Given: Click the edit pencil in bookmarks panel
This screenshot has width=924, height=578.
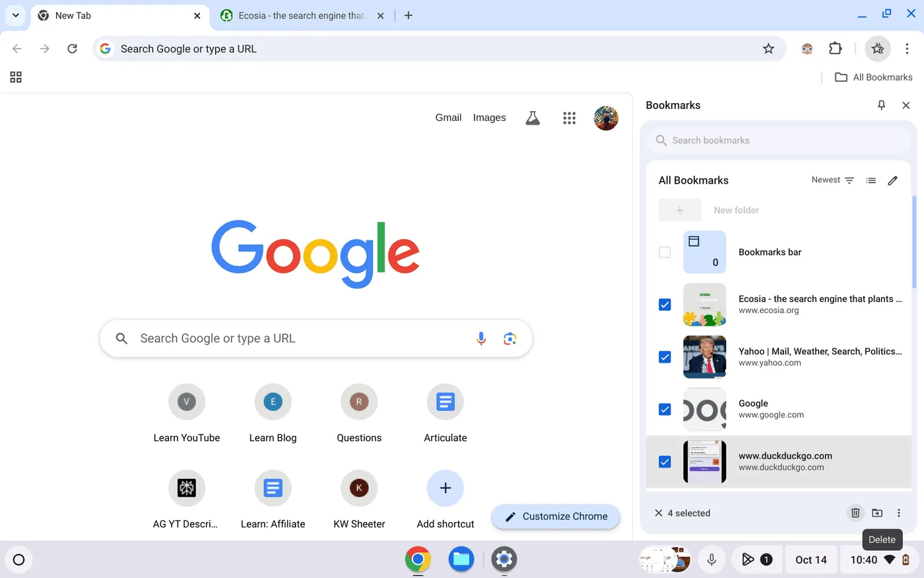Looking at the screenshot, I should pyautogui.click(x=892, y=180).
